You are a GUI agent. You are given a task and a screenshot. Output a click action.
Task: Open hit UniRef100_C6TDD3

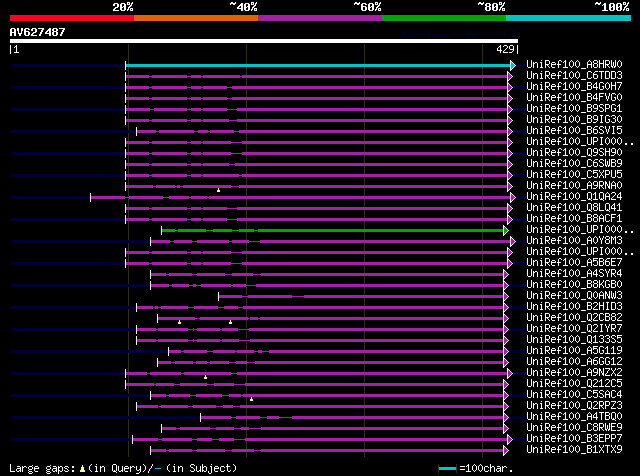click(574, 76)
